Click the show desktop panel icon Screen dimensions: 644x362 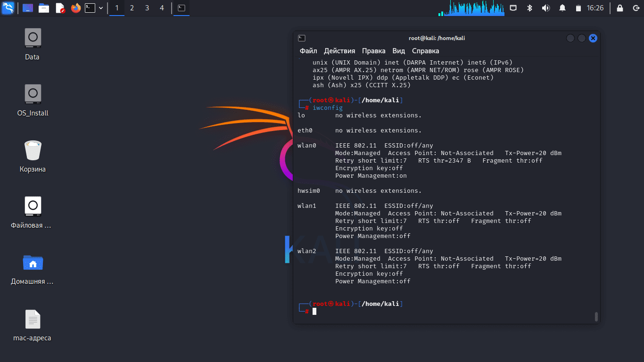click(28, 8)
